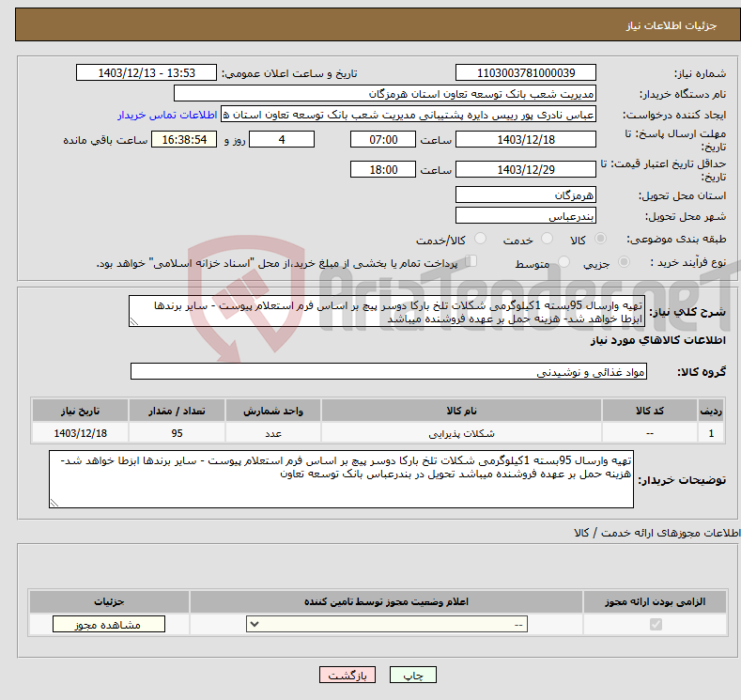
Task: Click the بازگشت back button
Action: [347, 675]
